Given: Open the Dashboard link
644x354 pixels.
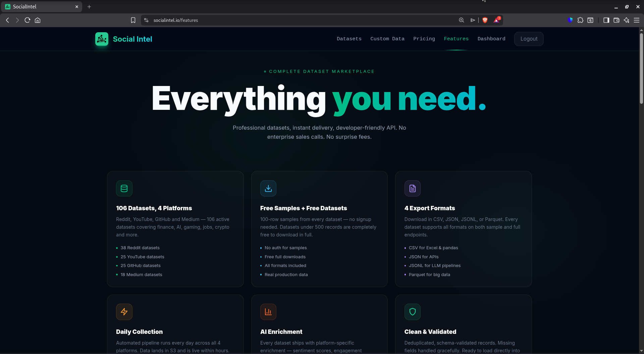Looking at the screenshot, I should (491, 39).
